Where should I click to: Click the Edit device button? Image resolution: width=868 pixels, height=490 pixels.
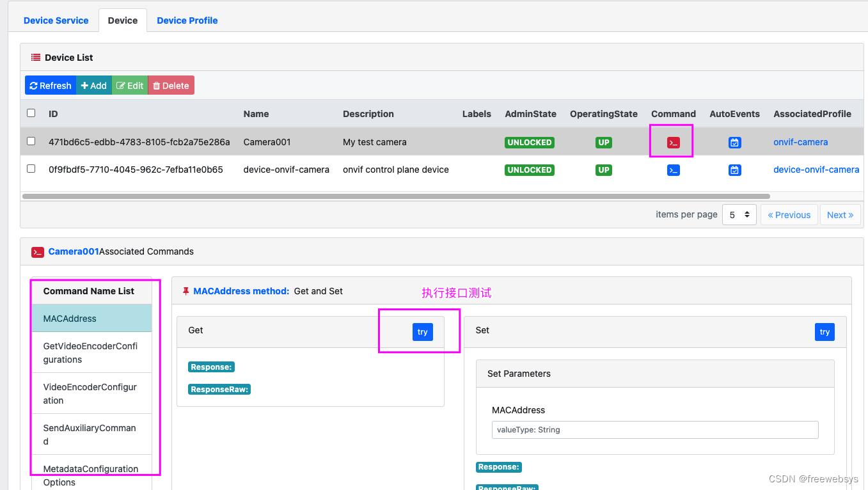tap(130, 86)
